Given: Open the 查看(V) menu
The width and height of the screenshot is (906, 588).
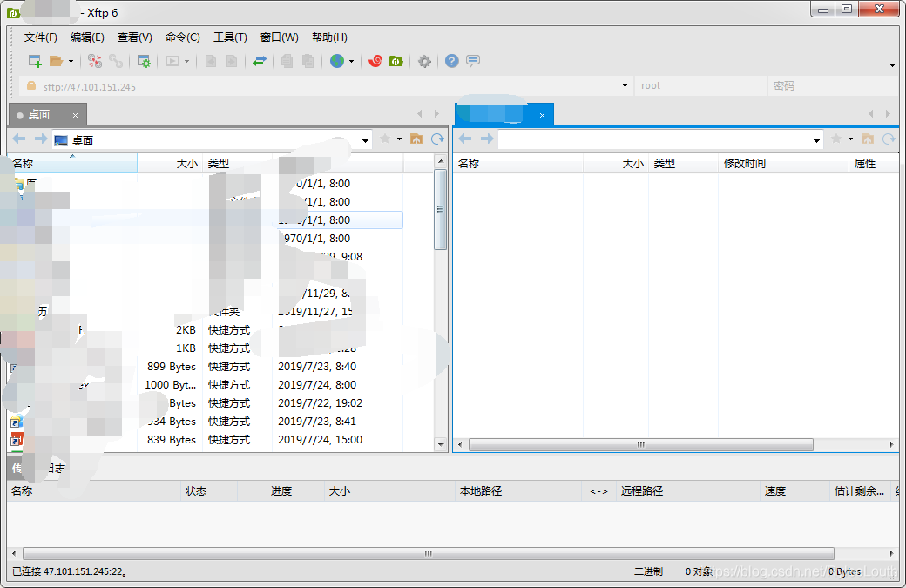Looking at the screenshot, I should pos(135,37).
